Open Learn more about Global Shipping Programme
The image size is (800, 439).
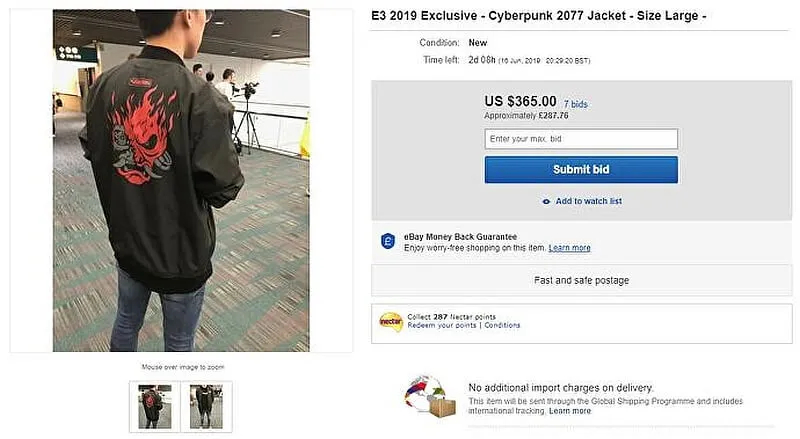click(x=569, y=411)
